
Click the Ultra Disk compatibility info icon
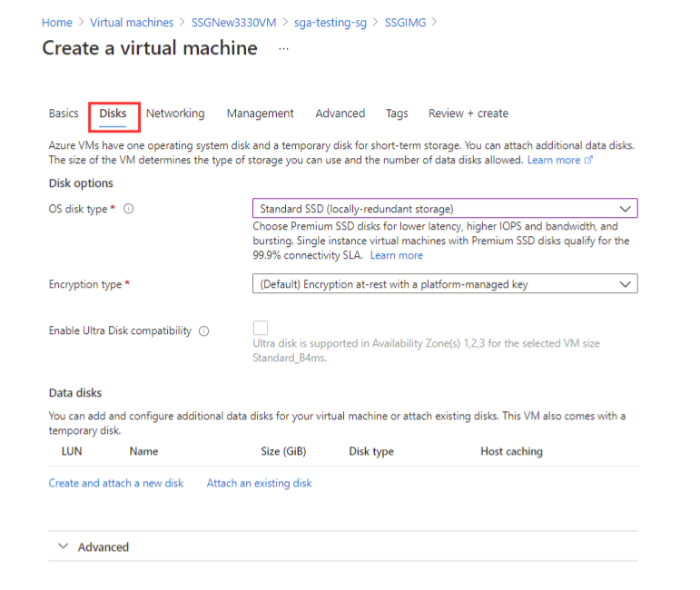[x=203, y=331]
